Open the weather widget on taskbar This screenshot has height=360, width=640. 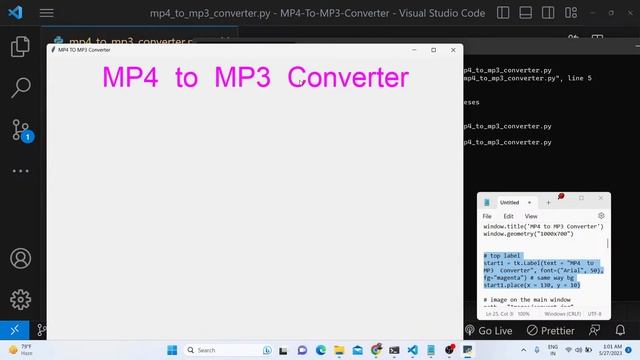(20, 350)
